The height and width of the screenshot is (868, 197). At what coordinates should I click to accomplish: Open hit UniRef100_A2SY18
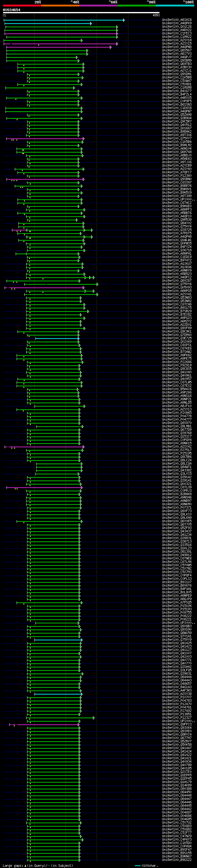[177, 40]
